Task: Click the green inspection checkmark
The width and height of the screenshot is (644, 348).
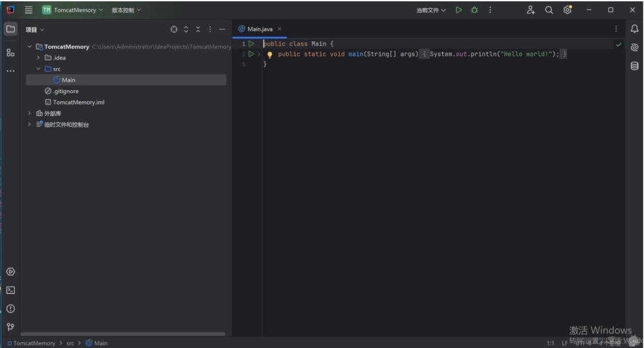Action: point(618,44)
